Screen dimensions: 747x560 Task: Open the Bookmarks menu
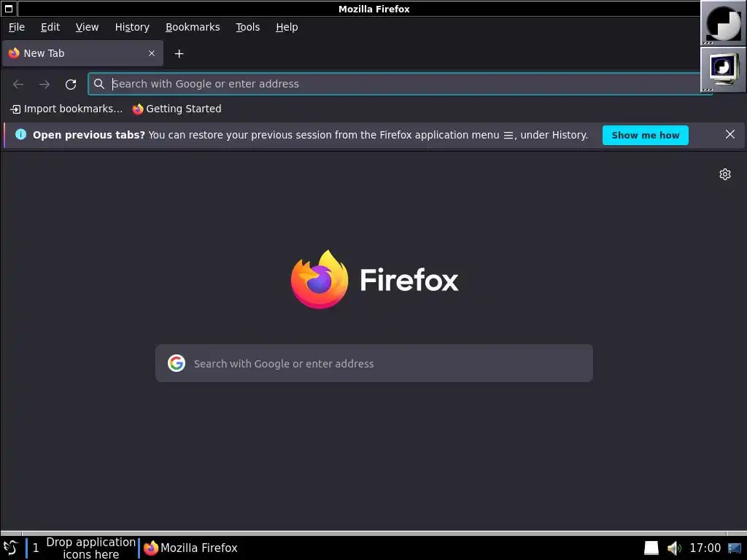(x=193, y=27)
